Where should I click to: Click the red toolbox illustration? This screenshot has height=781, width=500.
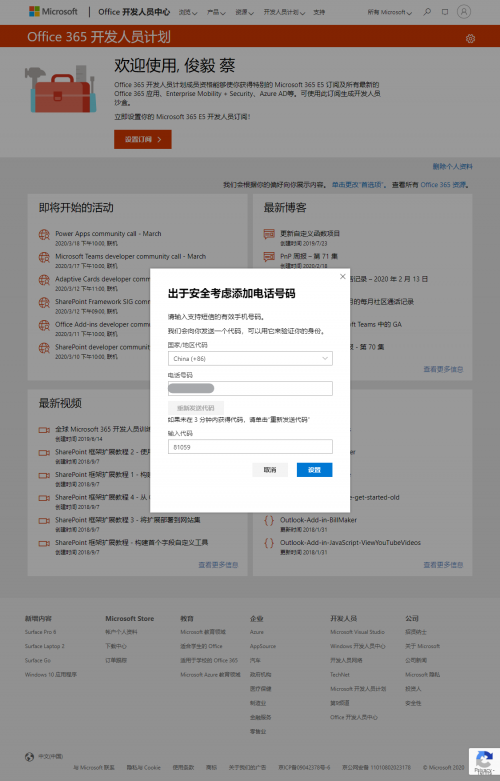tap(60, 89)
